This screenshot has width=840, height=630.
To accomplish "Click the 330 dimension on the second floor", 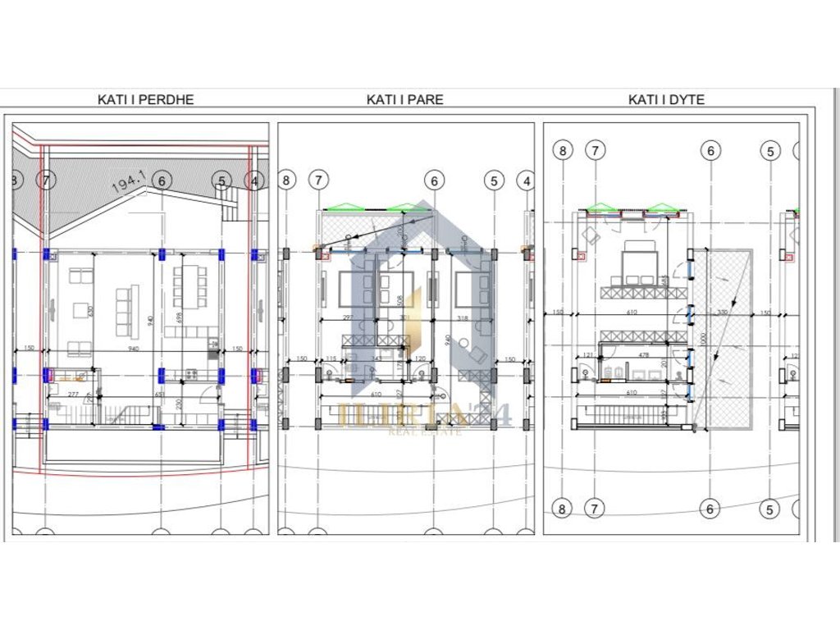I will [x=723, y=313].
